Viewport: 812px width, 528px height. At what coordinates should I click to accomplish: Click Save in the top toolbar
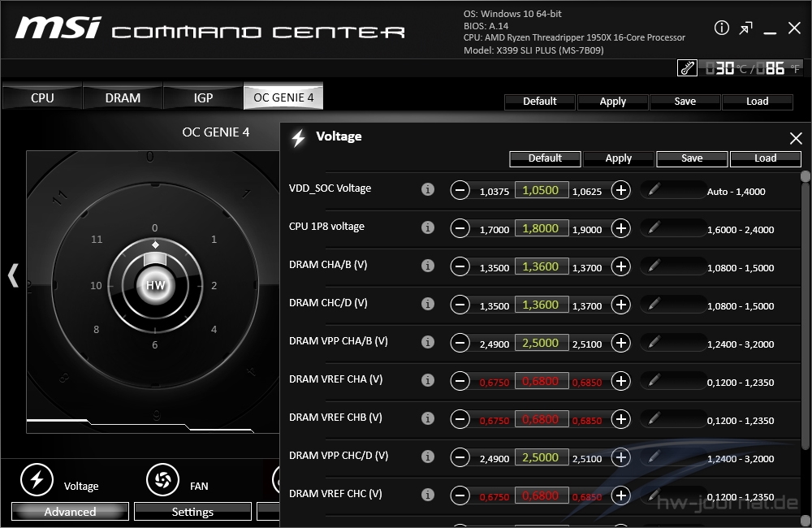click(x=685, y=102)
